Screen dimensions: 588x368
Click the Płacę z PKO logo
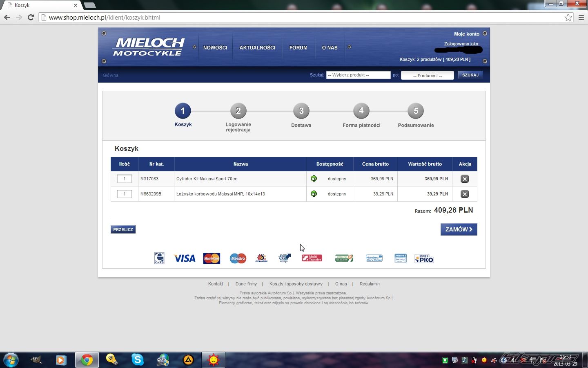pyautogui.click(x=424, y=258)
